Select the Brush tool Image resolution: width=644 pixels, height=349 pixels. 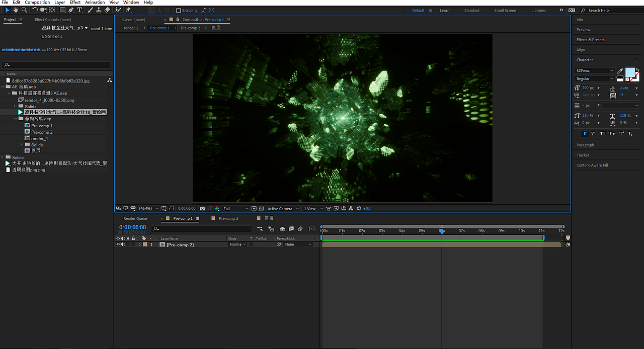click(x=90, y=10)
